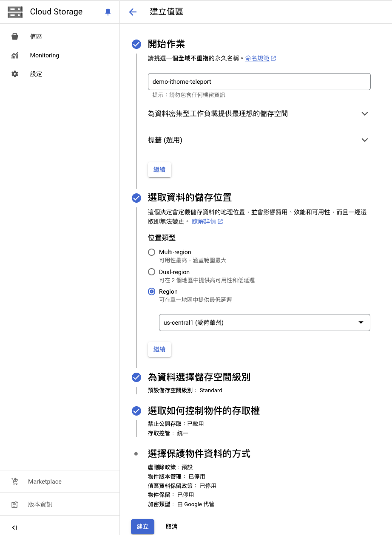Screen dimensions: 392x535
Task: Click the 加密類型： 由 Google 代管 text
Action: 181,504
